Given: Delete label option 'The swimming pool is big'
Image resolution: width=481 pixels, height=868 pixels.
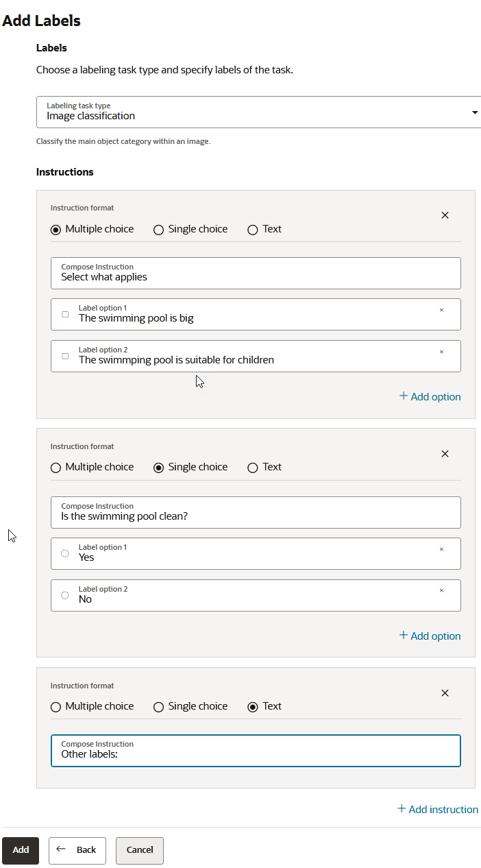Looking at the screenshot, I should click(x=441, y=310).
